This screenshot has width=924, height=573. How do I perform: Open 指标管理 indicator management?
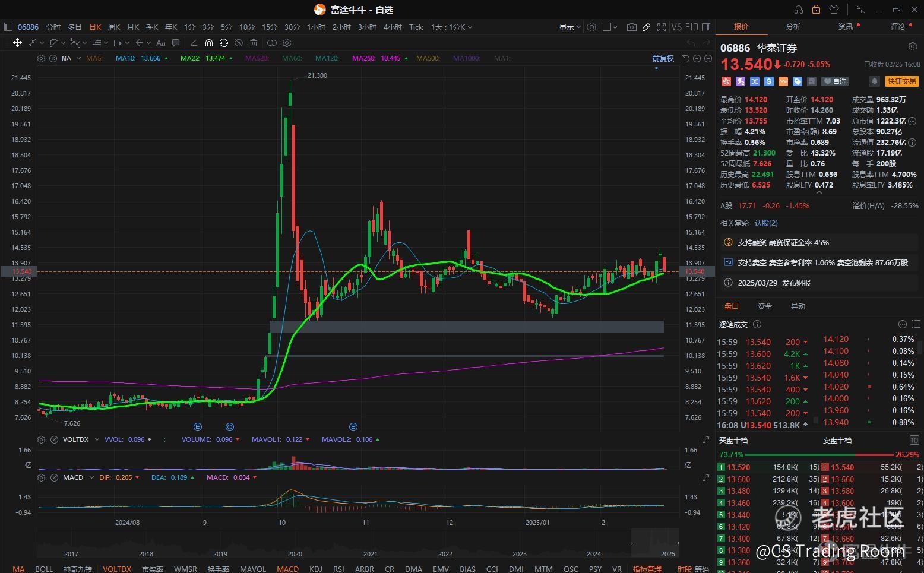coord(647,569)
